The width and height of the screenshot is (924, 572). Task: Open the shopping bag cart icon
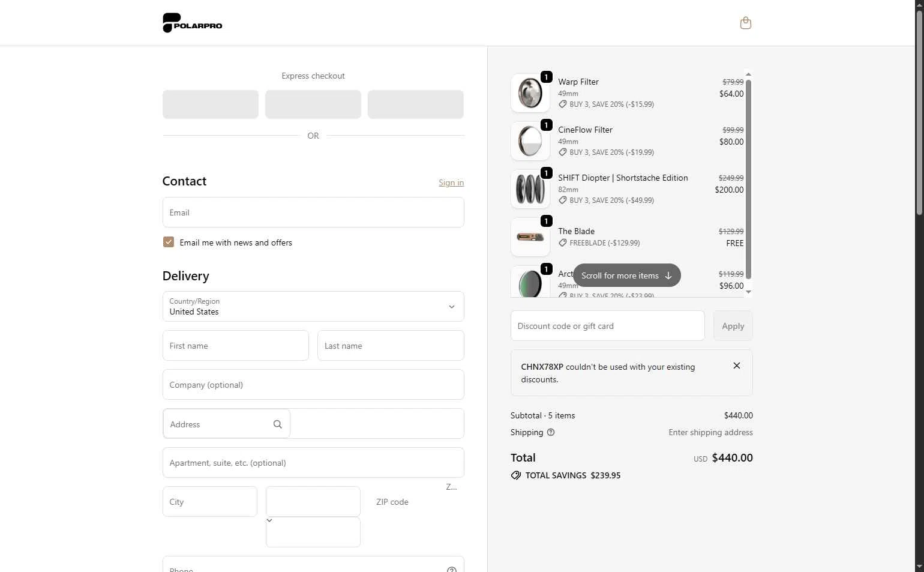click(x=745, y=23)
